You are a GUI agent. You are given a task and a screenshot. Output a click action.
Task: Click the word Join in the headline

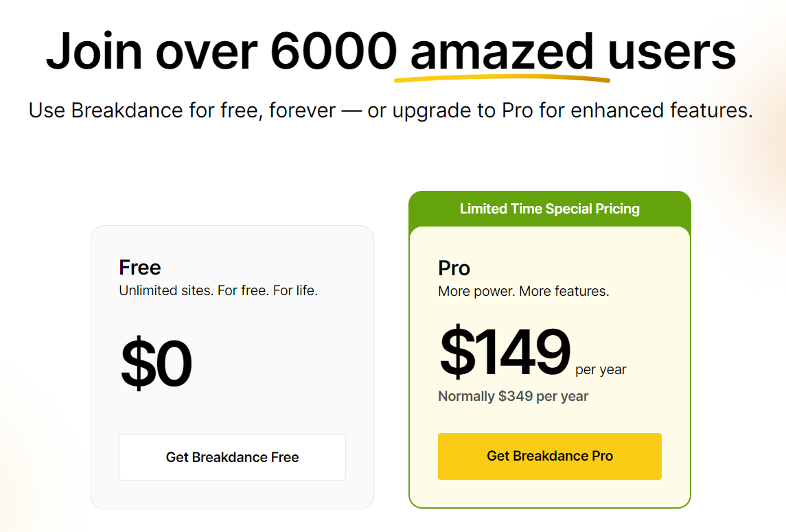(x=94, y=51)
